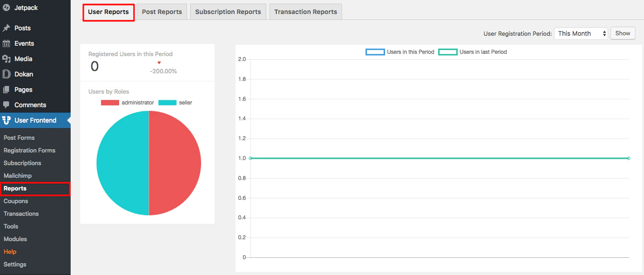This screenshot has width=644, height=275.
Task: Click the Pages icon in sidebar
Action: [x=6, y=90]
